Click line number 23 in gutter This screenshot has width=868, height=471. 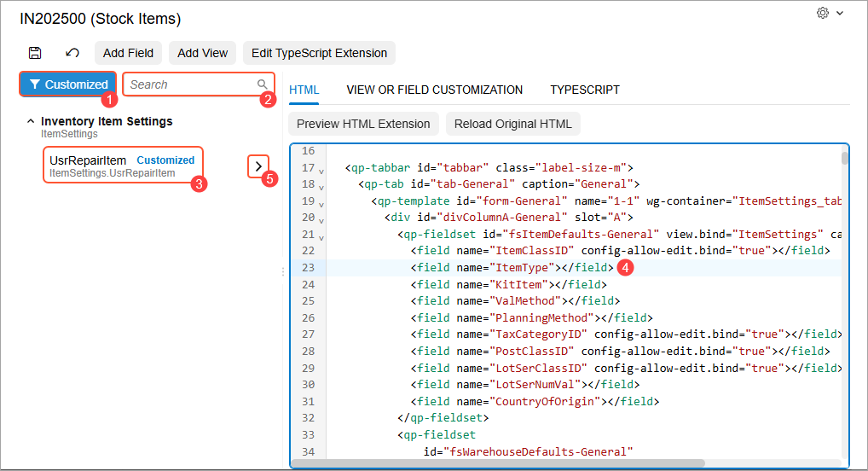pos(308,268)
